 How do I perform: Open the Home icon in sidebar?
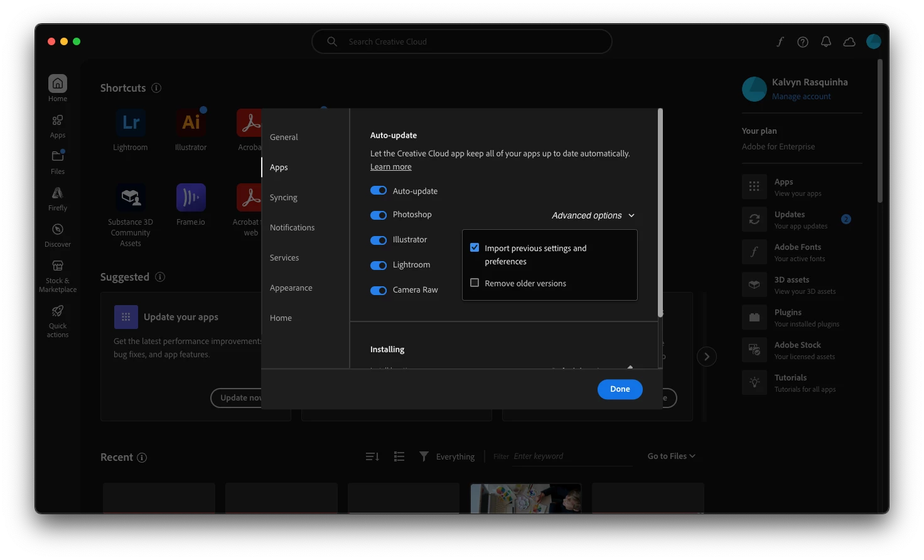coord(58,83)
